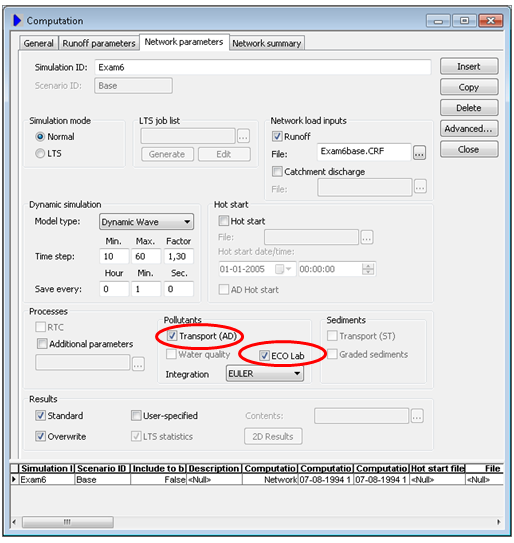
Task: Click the LTS job list Edit button
Action: click(x=224, y=154)
